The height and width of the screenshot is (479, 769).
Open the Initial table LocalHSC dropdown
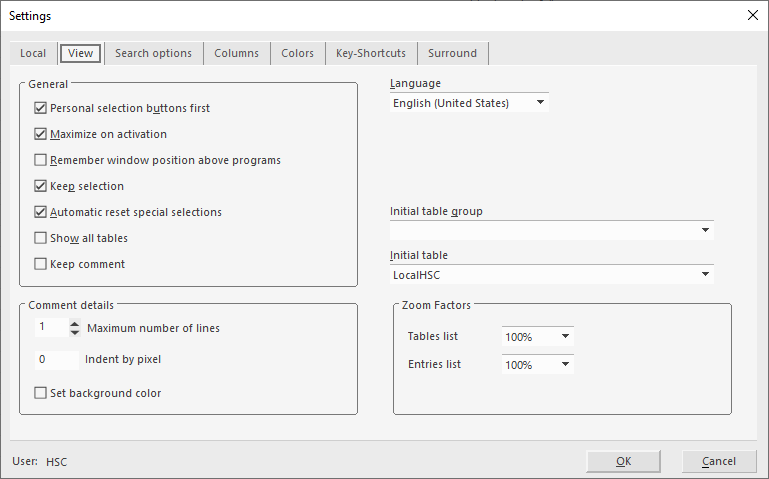pyautogui.click(x=706, y=274)
